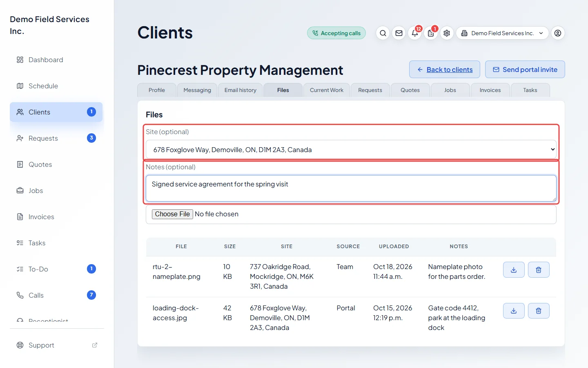588x368 pixels.
Task: Click the SIZE column header
Action: [x=230, y=247]
